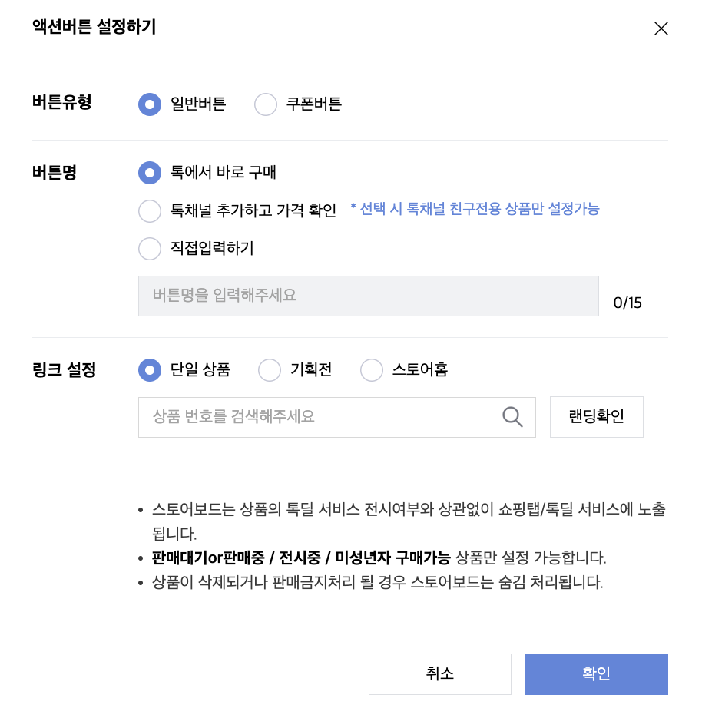Select the 쿠폰버튼 radio option

tap(266, 104)
